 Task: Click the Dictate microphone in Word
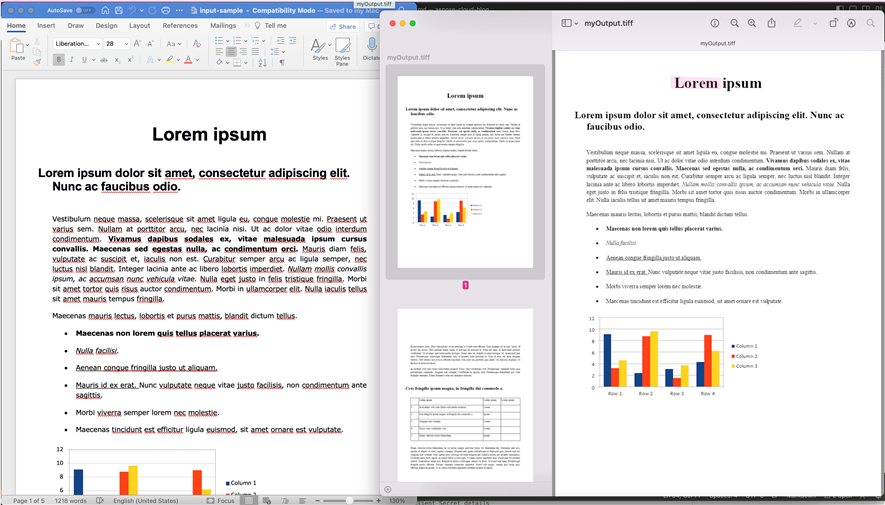(x=372, y=47)
